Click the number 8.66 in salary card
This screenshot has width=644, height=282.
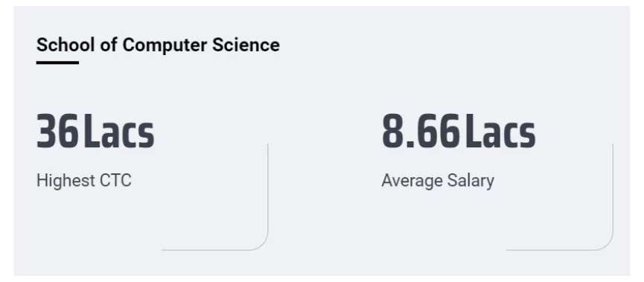tap(421, 131)
